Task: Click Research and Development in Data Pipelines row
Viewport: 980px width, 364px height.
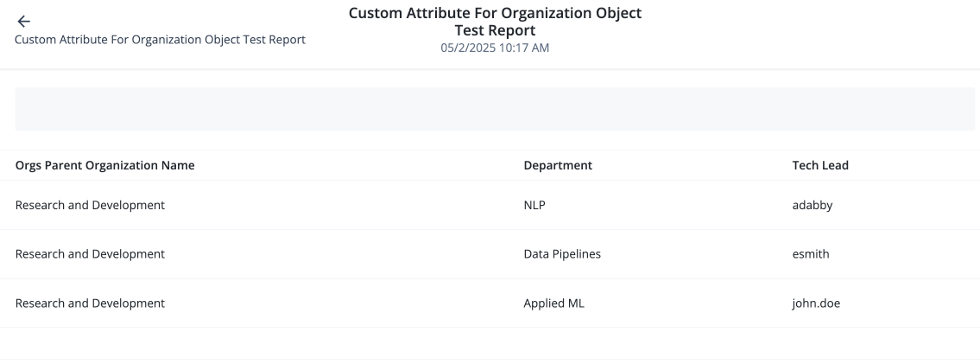Action: (91, 254)
